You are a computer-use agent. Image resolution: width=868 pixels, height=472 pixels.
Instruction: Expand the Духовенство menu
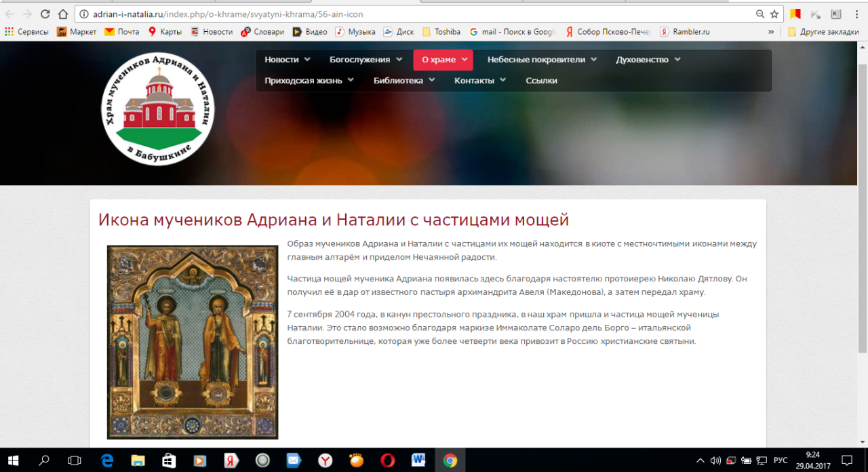(648, 60)
